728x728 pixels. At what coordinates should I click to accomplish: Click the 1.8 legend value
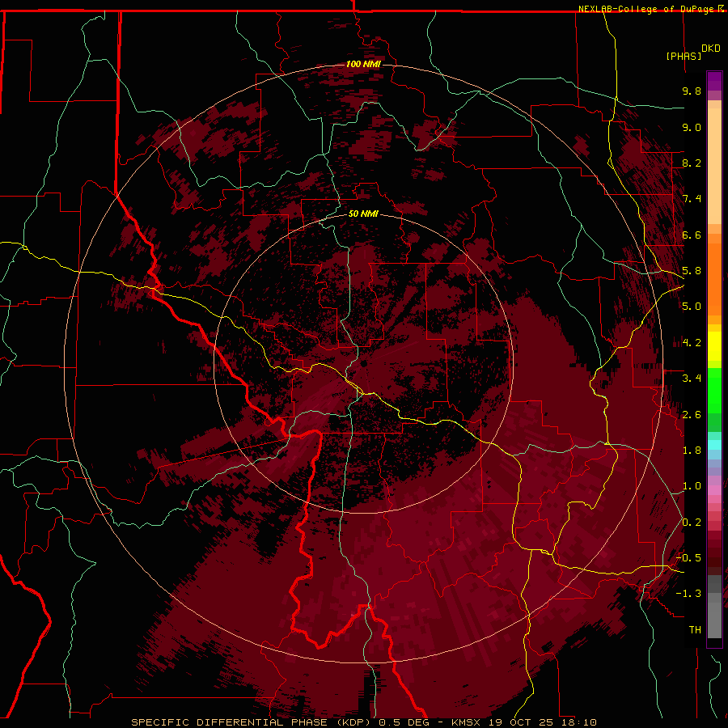click(692, 451)
